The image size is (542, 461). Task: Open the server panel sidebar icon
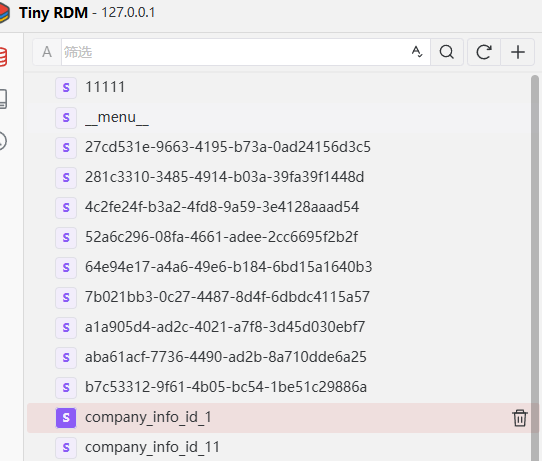click(3, 99)
